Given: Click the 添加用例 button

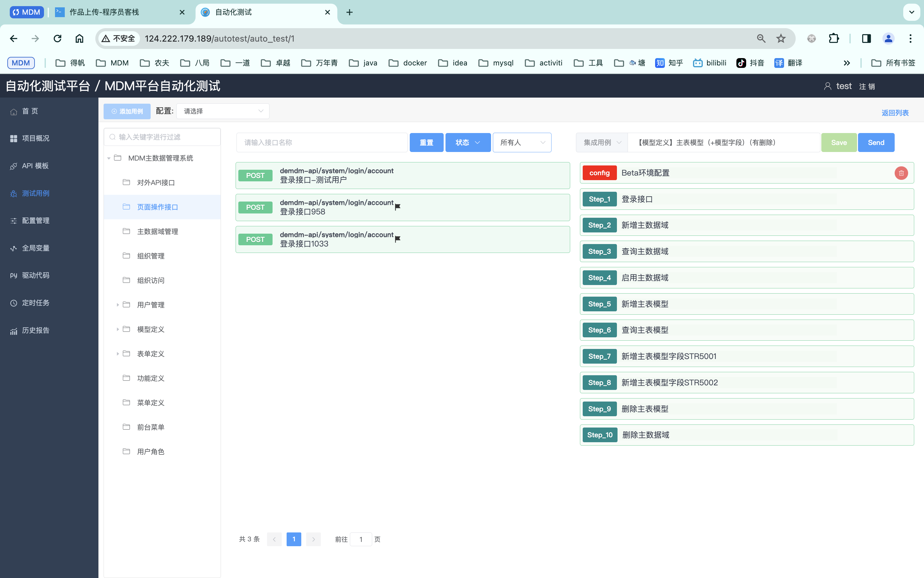Looking at the screenshot, I should click(x=127, y=111).
